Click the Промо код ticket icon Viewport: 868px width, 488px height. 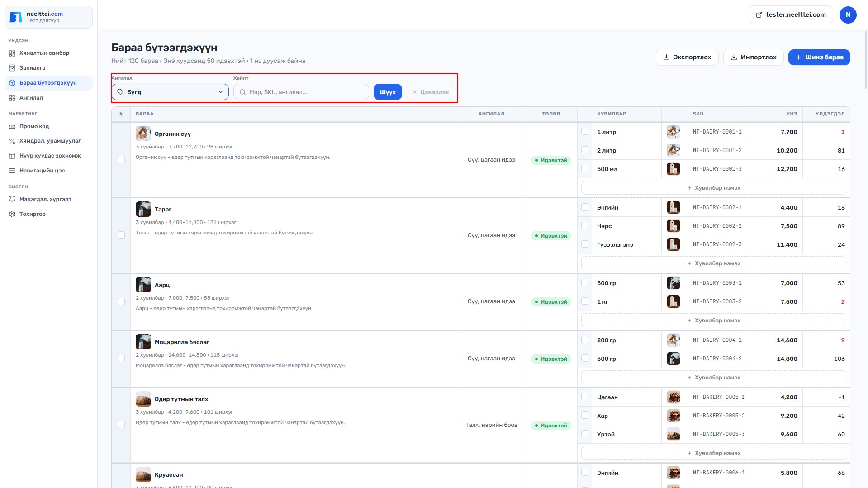click(x=12, y=126)
